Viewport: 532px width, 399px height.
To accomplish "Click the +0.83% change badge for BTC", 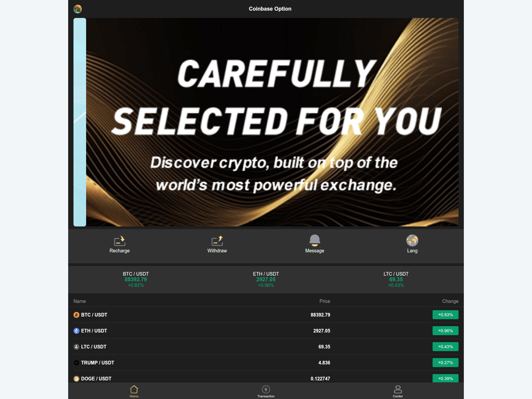I will [x=446, y=315].
